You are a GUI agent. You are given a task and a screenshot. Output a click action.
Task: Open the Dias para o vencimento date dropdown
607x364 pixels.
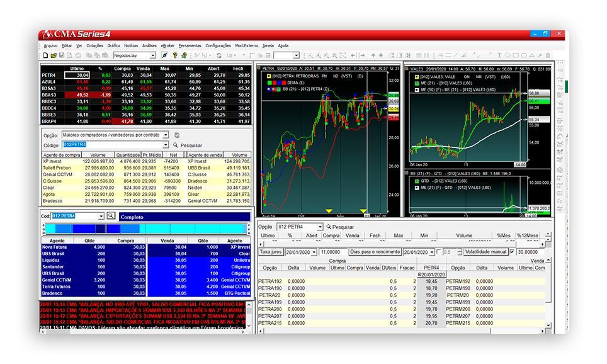[x=431, y=252]
